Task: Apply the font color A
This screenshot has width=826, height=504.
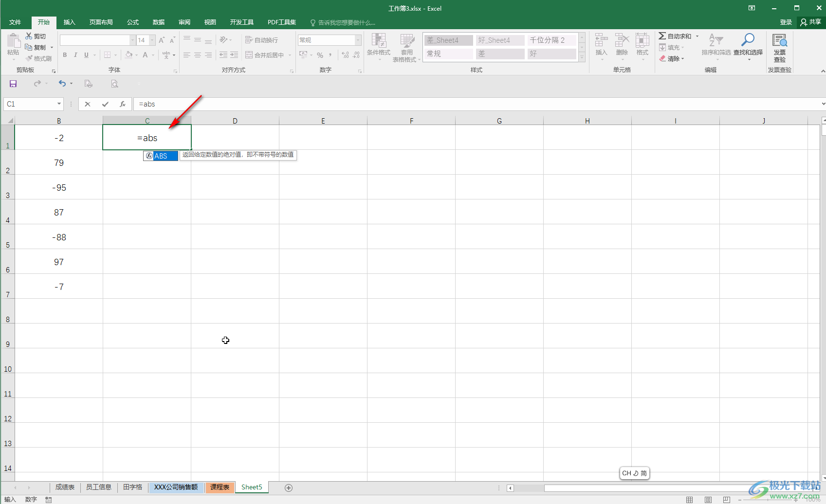Action: (145, 55)
